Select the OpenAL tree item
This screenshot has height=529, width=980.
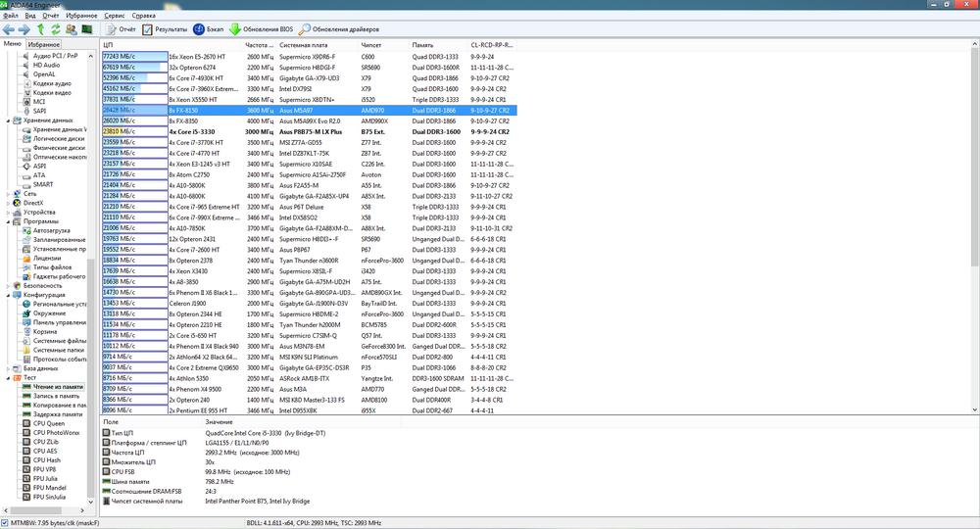tap(44, 74)
